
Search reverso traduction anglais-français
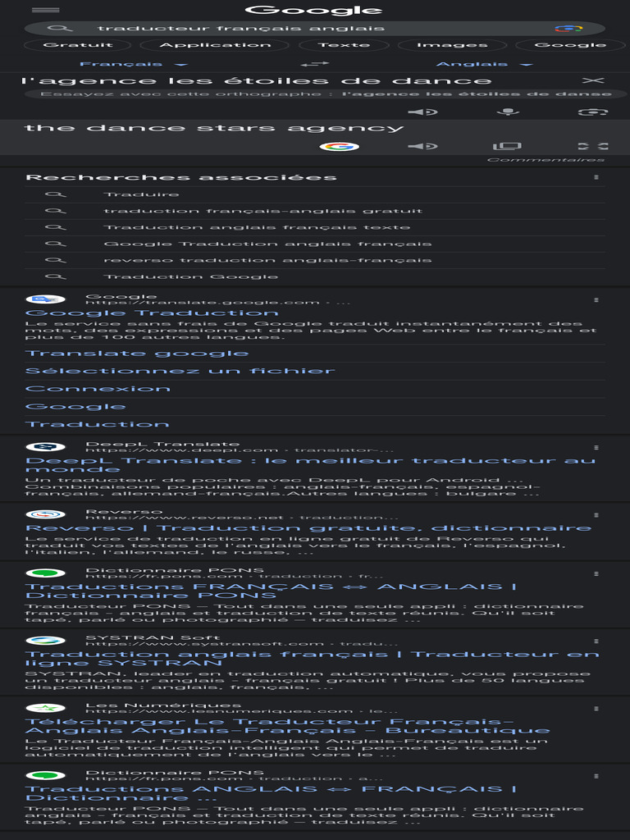point(315,260)
